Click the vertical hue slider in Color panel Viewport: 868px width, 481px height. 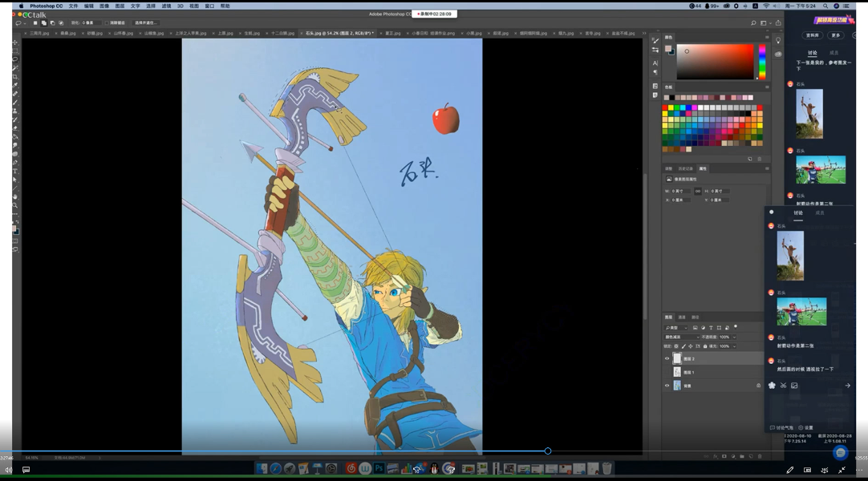(762, 62)
